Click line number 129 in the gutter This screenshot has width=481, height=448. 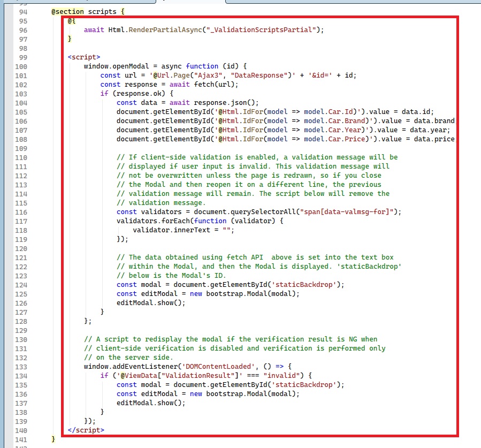tap(21, 330)
